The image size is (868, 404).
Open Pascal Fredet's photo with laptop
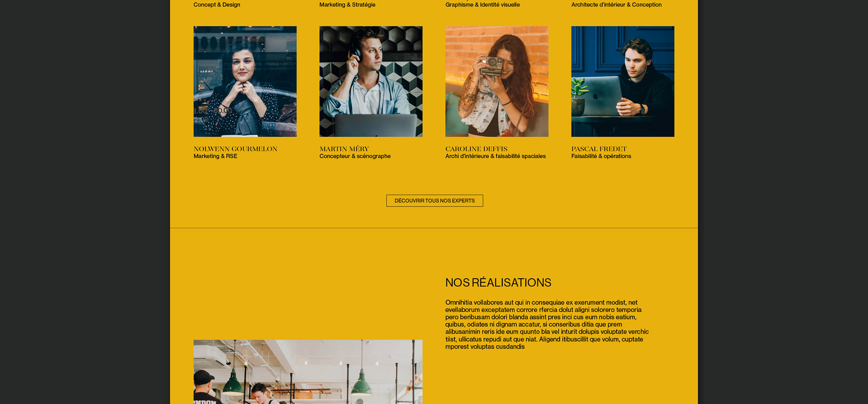623,81
